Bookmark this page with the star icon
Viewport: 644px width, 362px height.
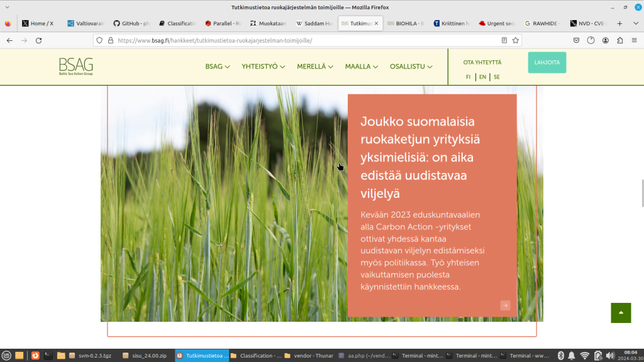click(516, 40)
